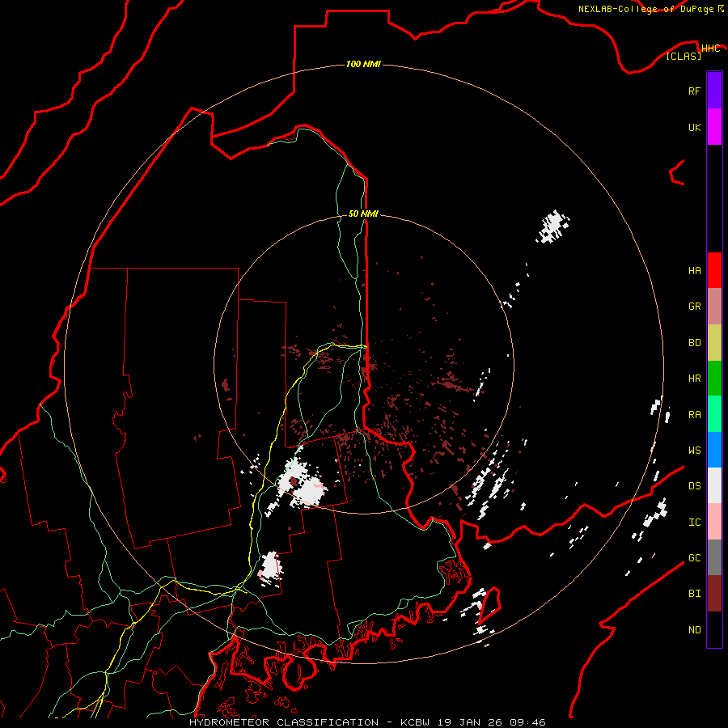This screenshot has height=728, width=728.
Task: Click the RA legend label
Action: [694, 415]
